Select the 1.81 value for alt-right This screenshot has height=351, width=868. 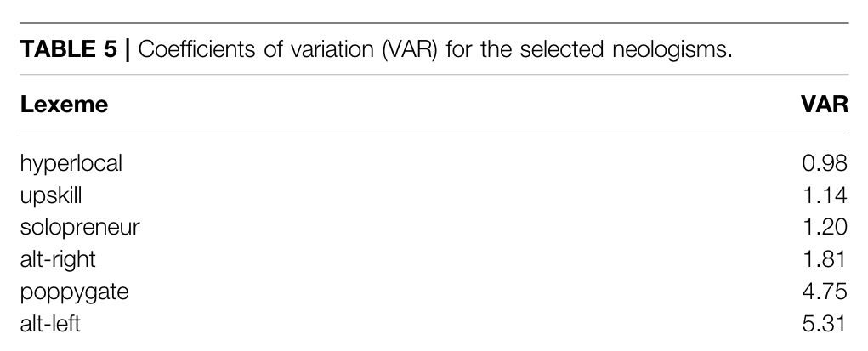[827, 260]
